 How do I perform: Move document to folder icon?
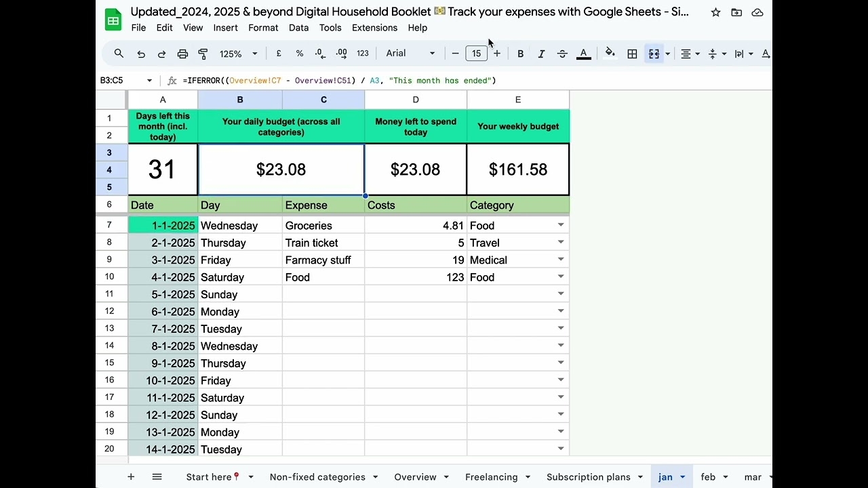click(x=736, y=12)
